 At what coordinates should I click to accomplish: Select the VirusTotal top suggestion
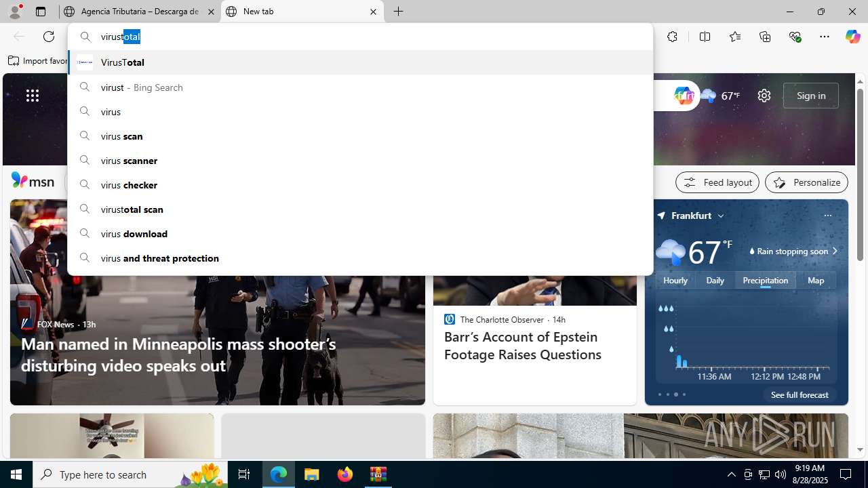(360, 62)
